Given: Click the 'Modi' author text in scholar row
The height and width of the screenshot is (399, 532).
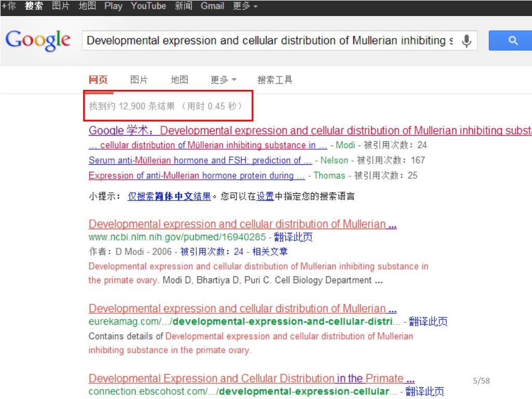Looking at the screenshot, I should 345,145.
